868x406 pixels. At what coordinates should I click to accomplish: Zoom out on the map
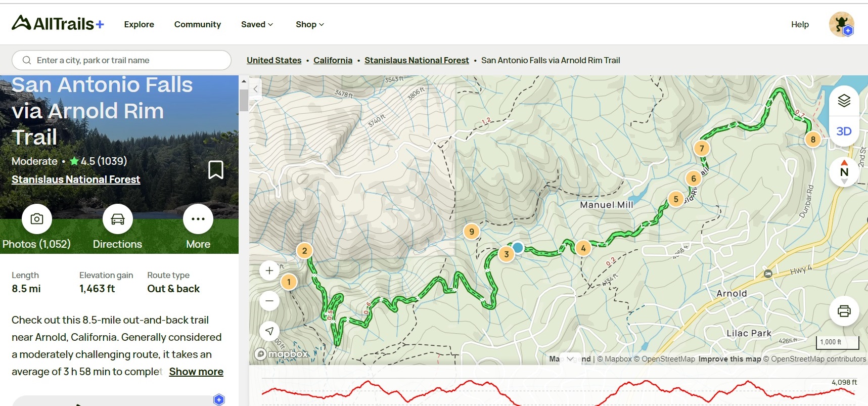pos(269,301)
